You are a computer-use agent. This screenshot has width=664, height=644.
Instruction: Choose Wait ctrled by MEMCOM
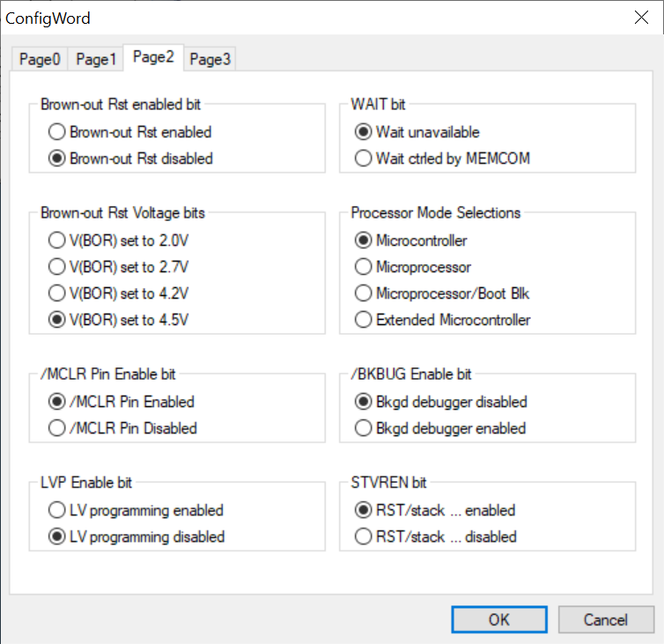pos(442,158)
